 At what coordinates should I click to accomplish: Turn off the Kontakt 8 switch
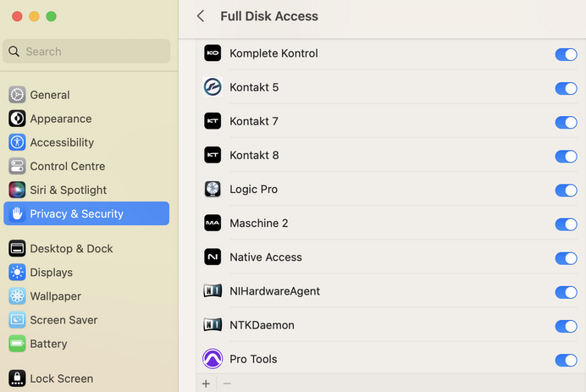(x=566, y=156)
